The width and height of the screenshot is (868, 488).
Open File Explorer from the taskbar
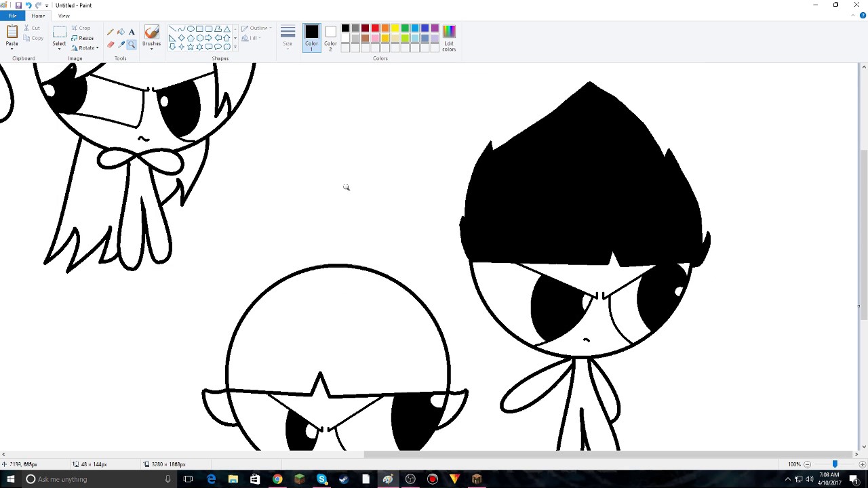click(233, 479)
